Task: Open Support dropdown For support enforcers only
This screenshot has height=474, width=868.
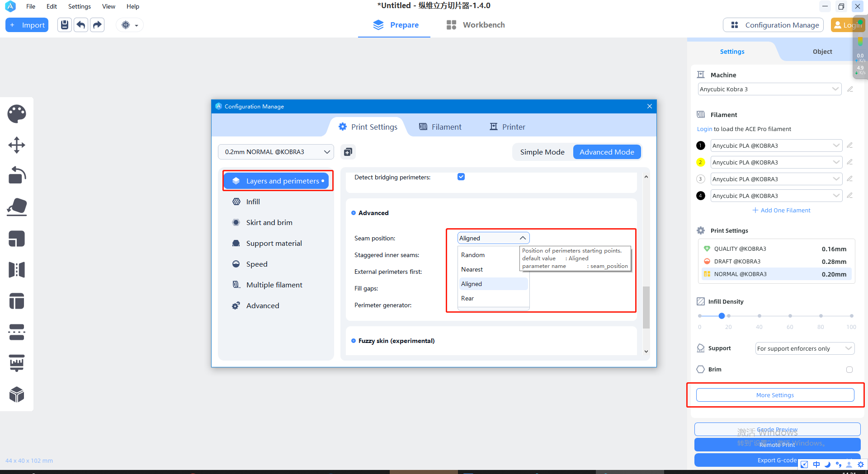Action: (x=805, y=348)
